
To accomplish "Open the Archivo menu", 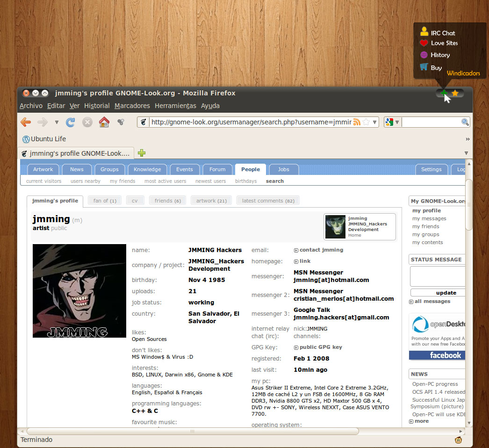I will click(x=31, y=106).
